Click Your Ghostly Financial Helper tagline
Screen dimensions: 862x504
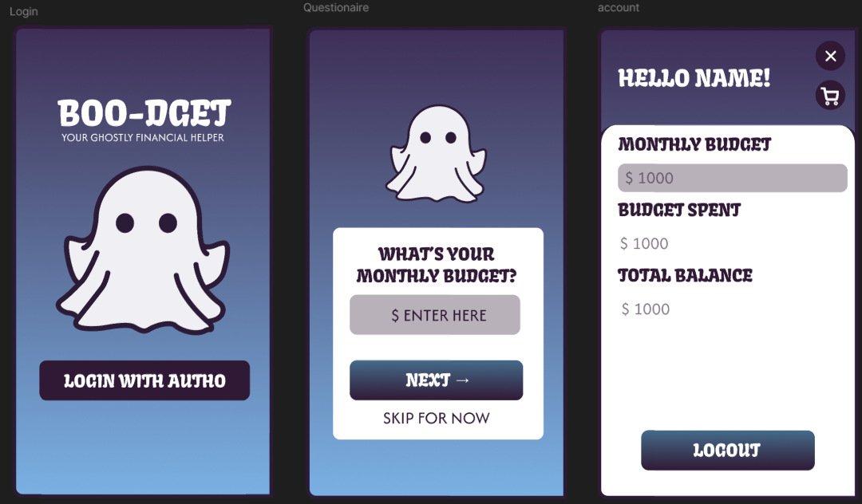143,138
